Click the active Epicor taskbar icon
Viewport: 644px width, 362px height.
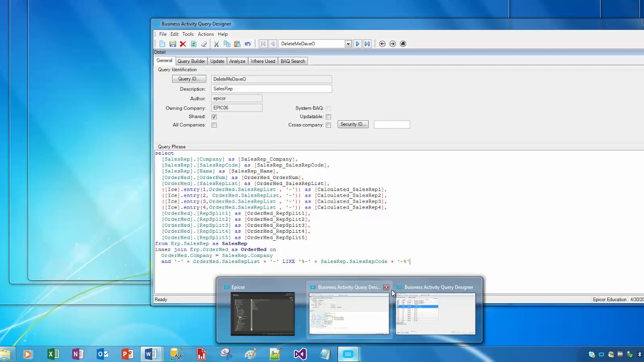coord(348,354)
